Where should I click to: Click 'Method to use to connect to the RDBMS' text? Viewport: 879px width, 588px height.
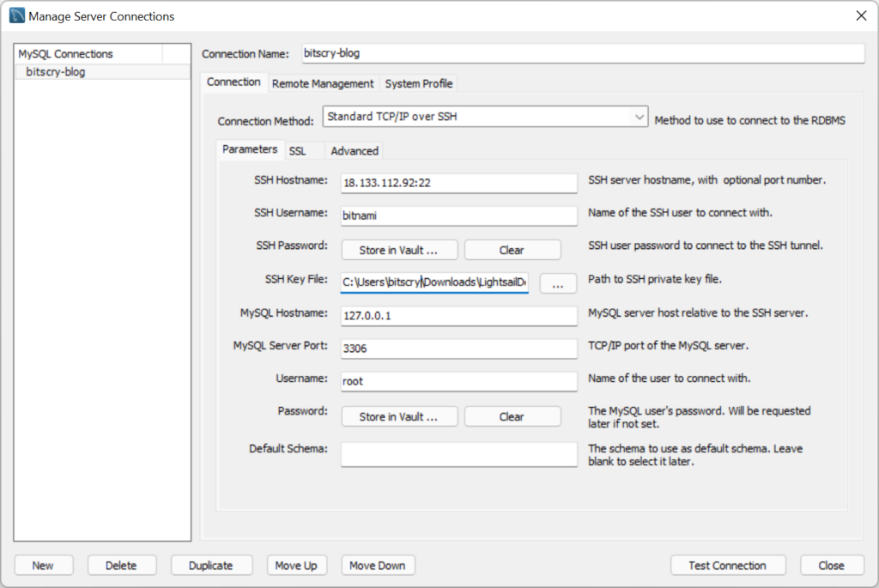point(750,120)
